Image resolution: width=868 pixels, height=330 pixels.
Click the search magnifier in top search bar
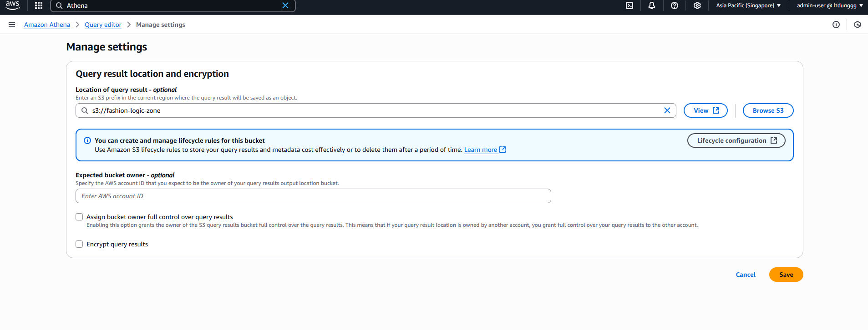pyautogui.click(x=59, y=5)
